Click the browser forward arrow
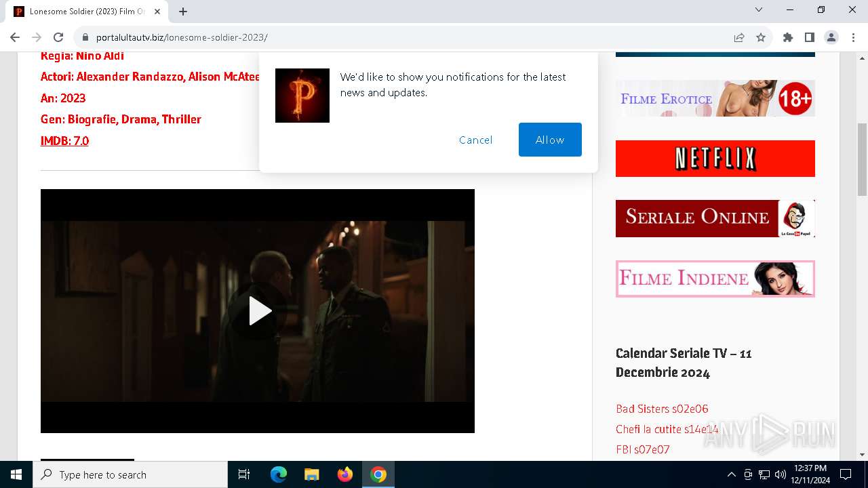This screenshot has height=488, width=868. pos(37,37)
